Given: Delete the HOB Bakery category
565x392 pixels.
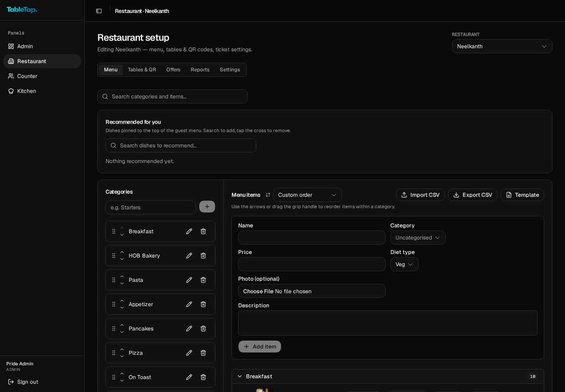Looking at the screenshot, I should tap(203, 256).
